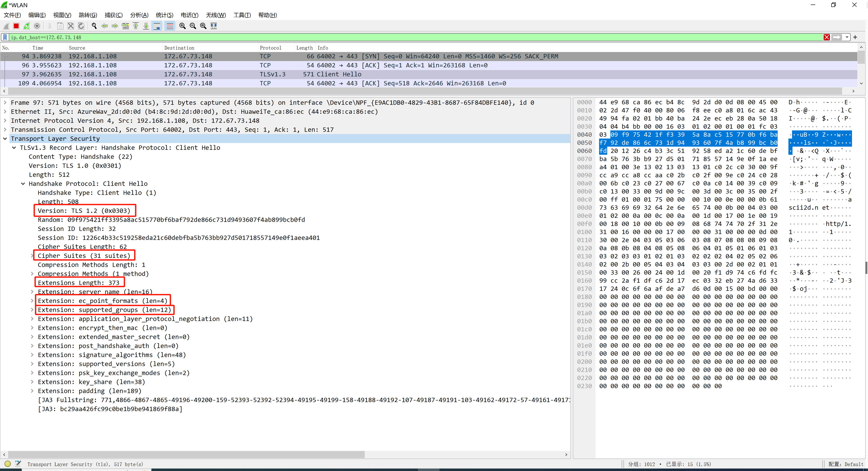Sort by the Source column header
The width and height of the screenshot is (868, 471).
(x=115, y=48)
